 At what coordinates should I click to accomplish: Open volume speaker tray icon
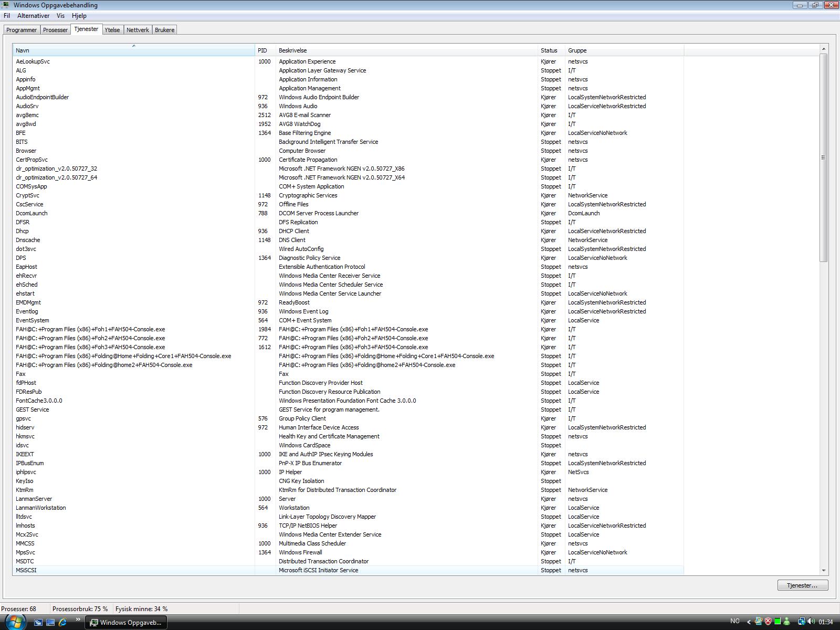tap(811, 621)
